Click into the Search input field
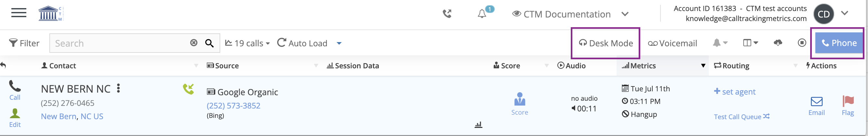 pyautogui.click(x=118, y=43)
